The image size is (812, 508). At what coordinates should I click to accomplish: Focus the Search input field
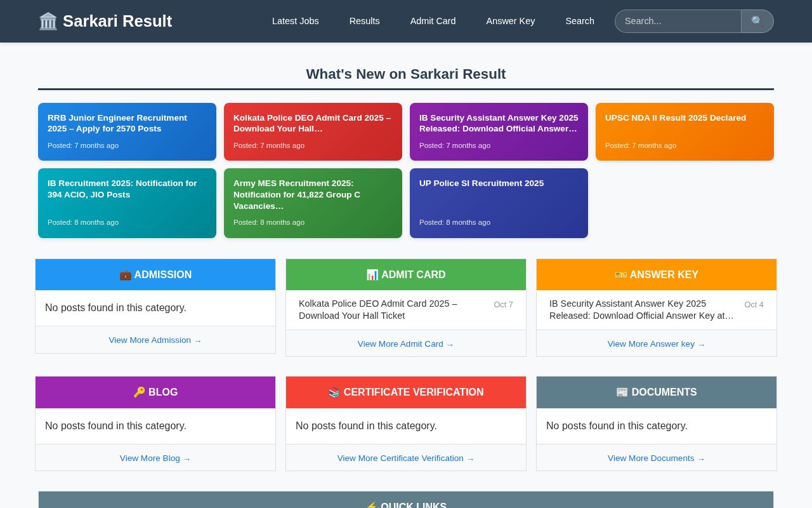pos(678,21)
